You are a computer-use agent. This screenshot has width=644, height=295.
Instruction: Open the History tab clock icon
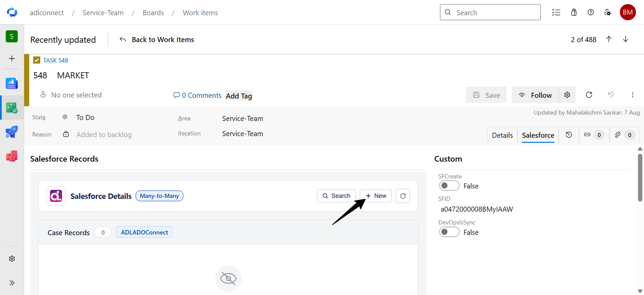tap(569, 135)
